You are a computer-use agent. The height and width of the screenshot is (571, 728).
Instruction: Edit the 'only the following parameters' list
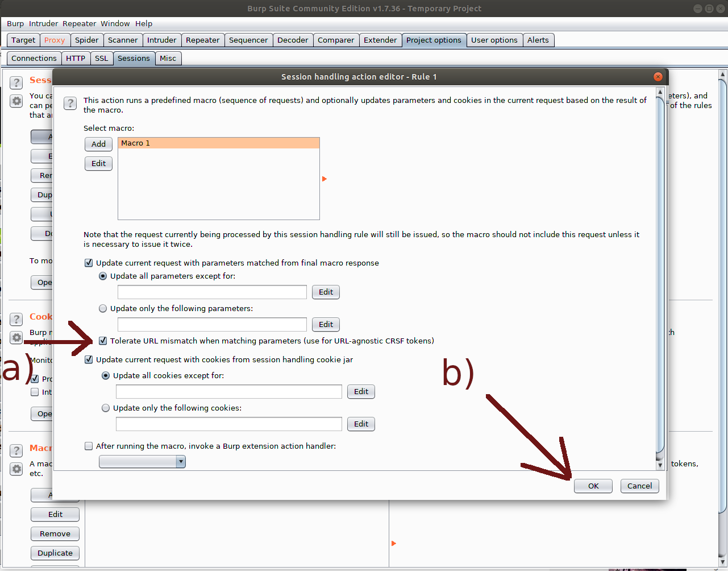point(326,324)
